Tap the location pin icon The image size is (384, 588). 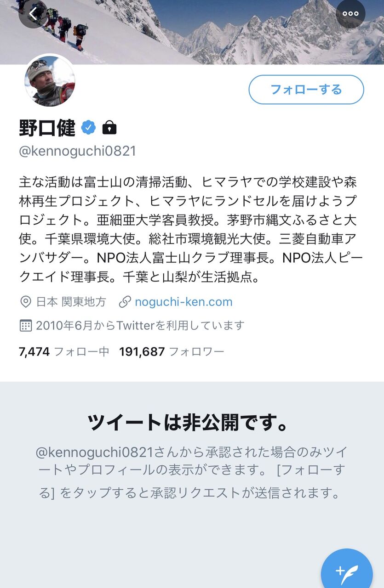[26, 302]
